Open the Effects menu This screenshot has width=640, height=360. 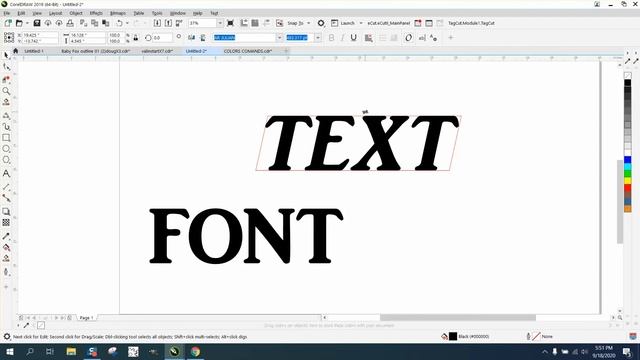pyautogui.click(x=96, y=13)
